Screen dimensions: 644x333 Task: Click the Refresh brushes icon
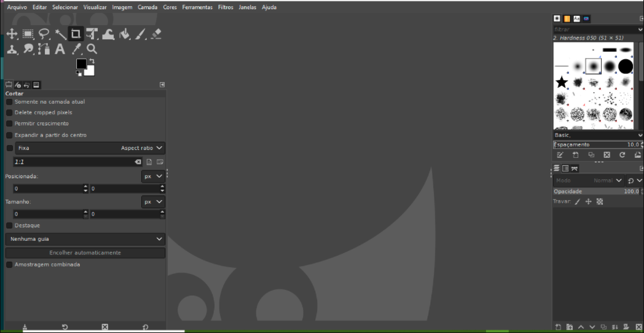[622, 155]
